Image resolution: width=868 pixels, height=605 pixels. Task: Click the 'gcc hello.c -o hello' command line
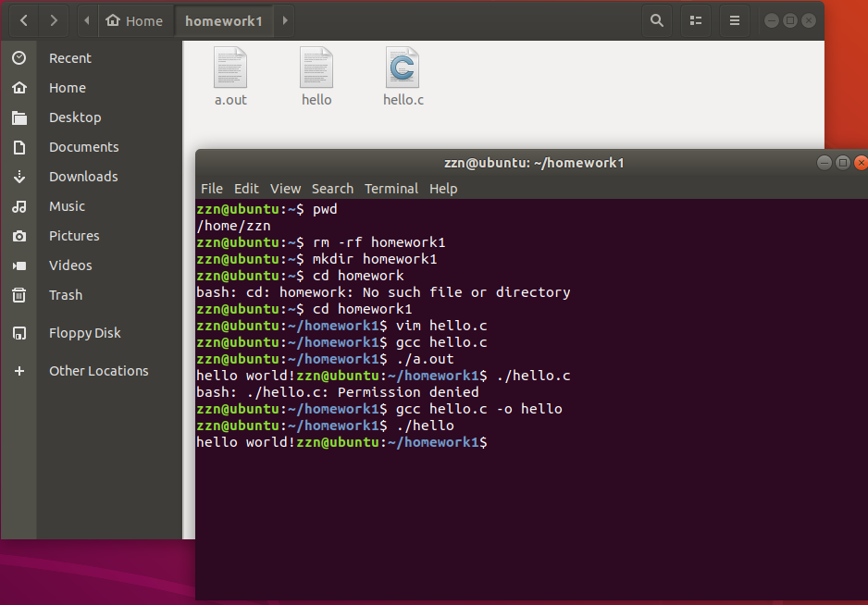(379, 409)
